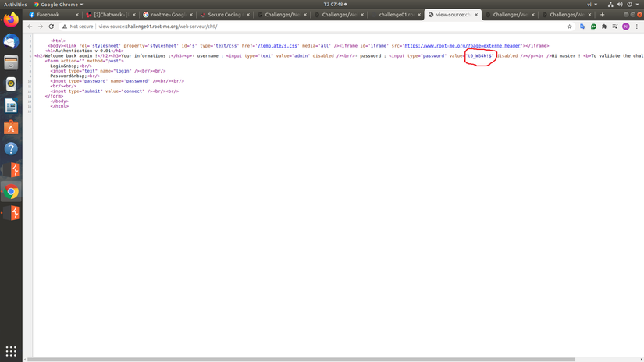
Task: Launch Firefox from the dock
Action: 11,20
